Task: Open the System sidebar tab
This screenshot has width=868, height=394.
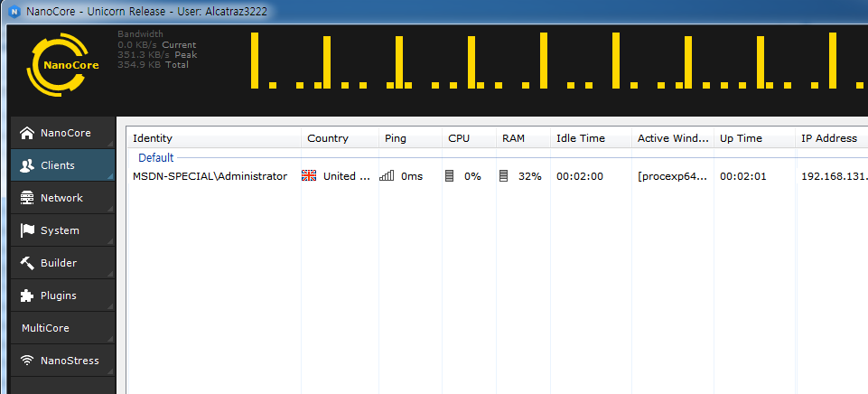Action: [62, 230]
